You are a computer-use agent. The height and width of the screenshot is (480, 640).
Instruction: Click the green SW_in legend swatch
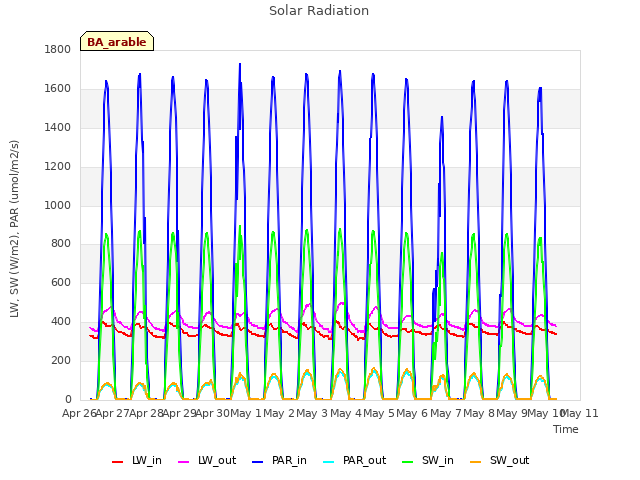(x=408, y=462)
